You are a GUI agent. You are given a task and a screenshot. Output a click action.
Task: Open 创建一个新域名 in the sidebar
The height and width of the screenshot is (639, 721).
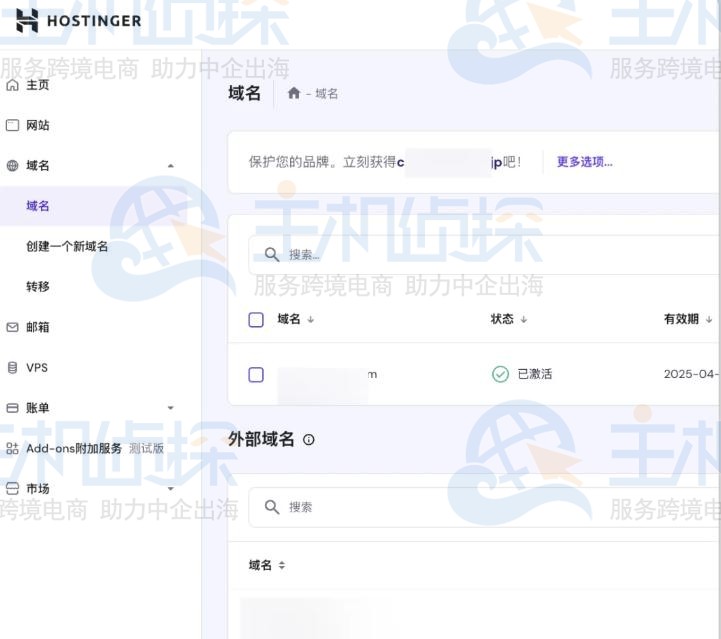point(67,246)
